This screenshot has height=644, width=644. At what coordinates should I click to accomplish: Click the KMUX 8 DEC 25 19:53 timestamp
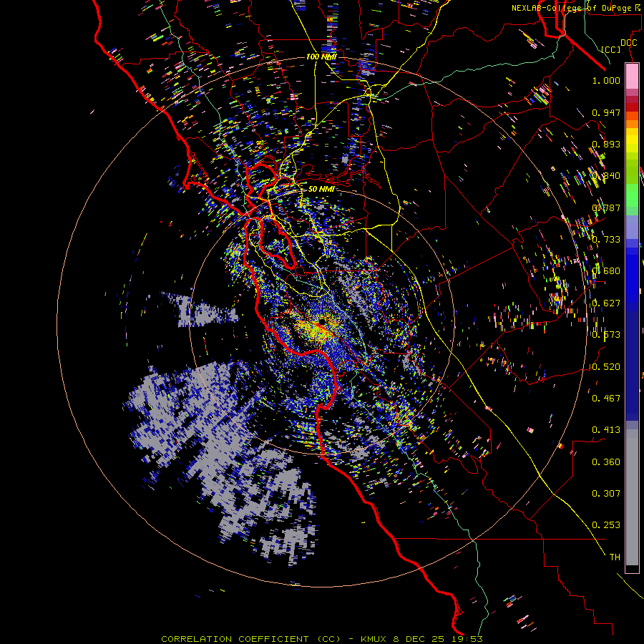(421, 639)
